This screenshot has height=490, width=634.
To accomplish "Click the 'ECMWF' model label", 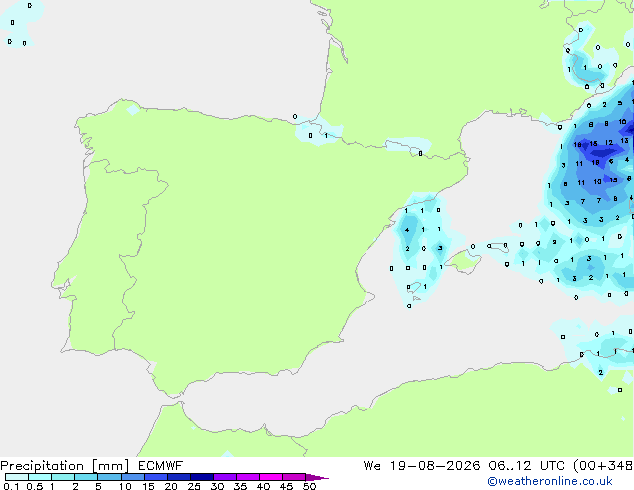I will [x=160, y=466].
